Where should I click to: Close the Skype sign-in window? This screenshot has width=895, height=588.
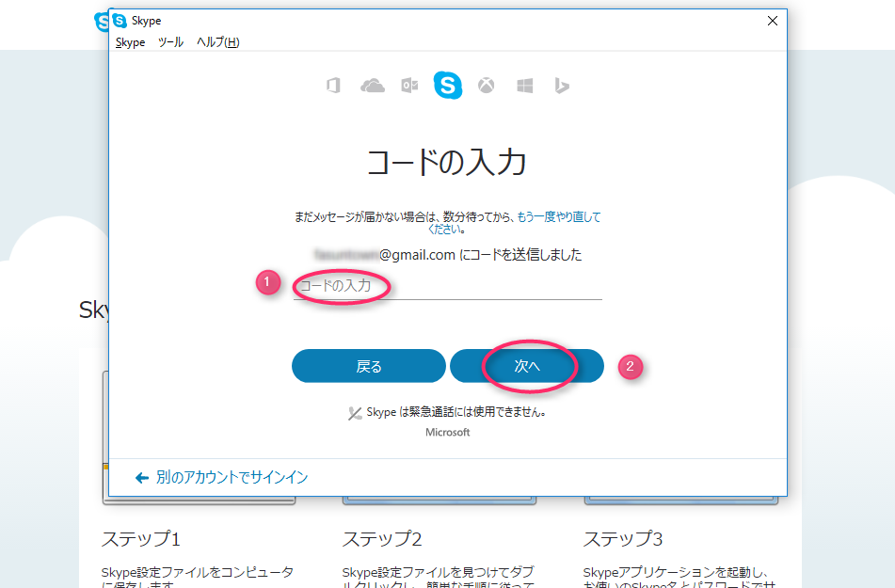[773, 21]
